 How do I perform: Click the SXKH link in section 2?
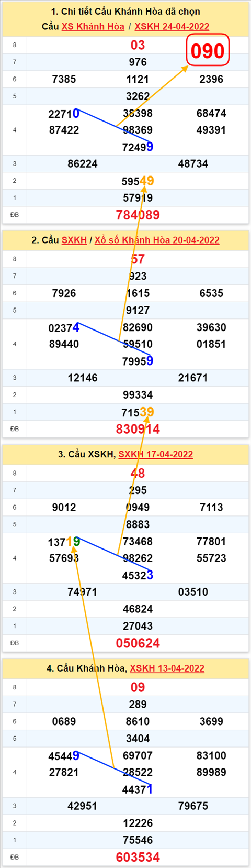[74, 240]
